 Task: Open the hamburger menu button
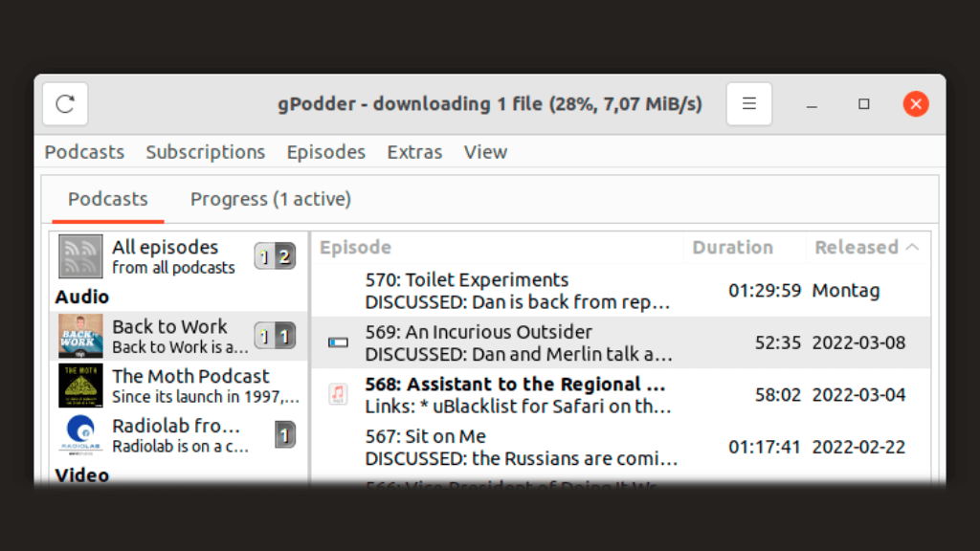coord(749,103)
